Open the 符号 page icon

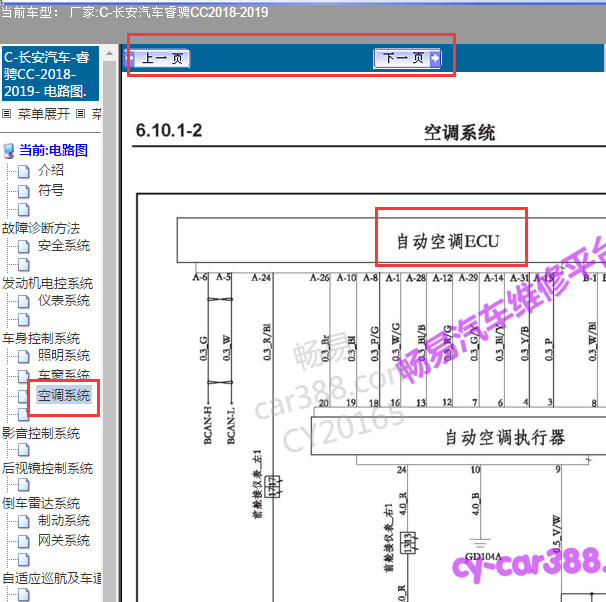click(x=24, y=191)
